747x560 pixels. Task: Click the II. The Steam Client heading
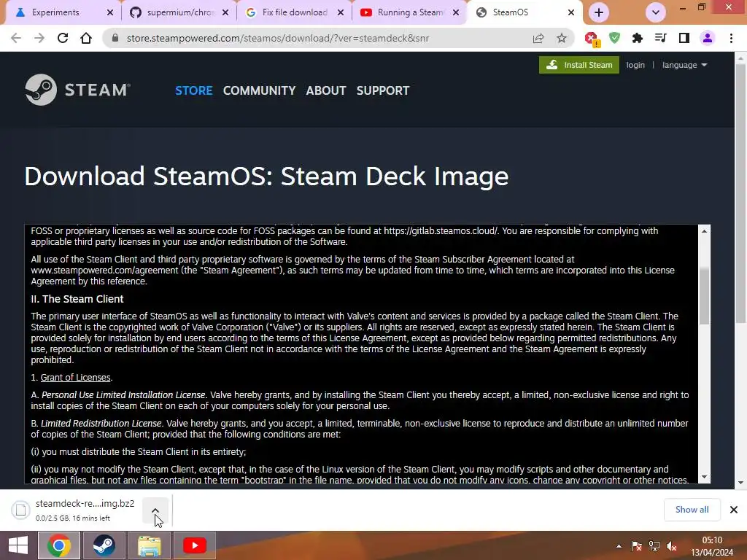click(x=77, y=299)
